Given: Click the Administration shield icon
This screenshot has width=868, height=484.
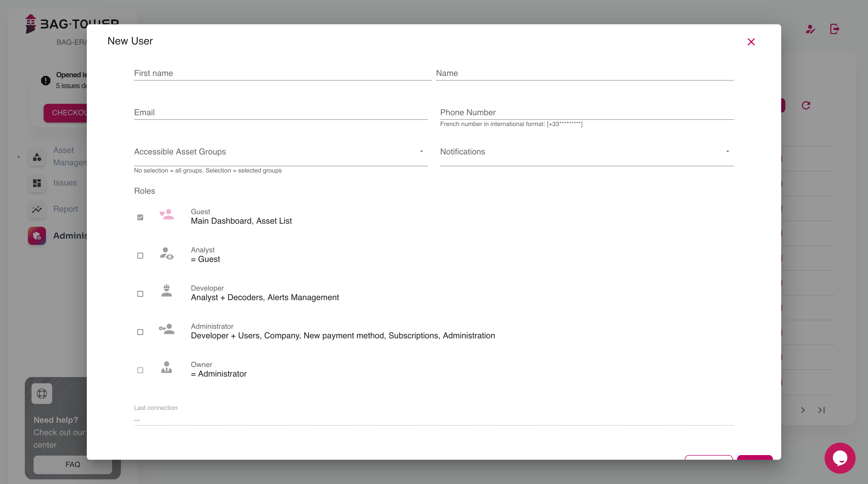Looking at the screenshot, I should 37,236.
